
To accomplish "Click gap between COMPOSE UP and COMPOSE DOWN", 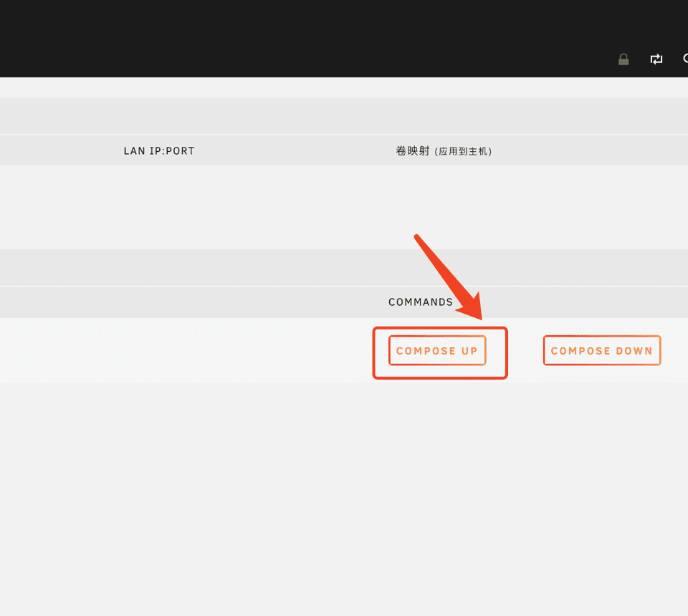I will [x=525, y=351].
